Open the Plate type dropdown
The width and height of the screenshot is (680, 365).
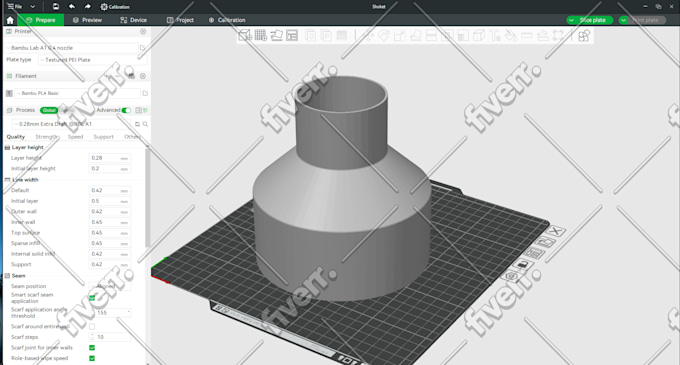92,60
